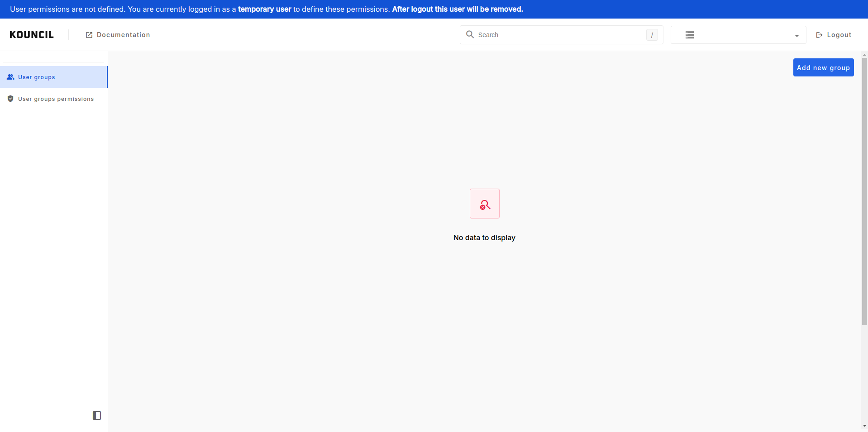Click the scrollbar down arrow
Viewport: 868px width, 432px height.
click(864, 426)
